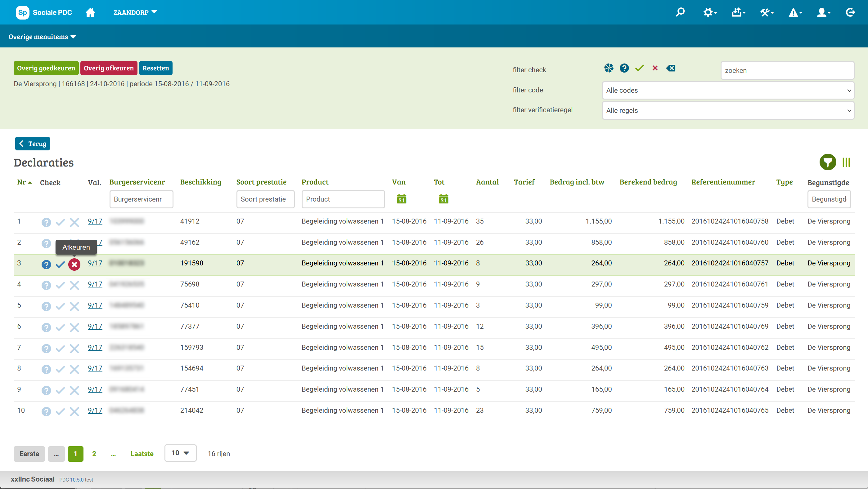Select current page 1 button
Viewport: 868px width, 489px height.
tap(75, 454)
